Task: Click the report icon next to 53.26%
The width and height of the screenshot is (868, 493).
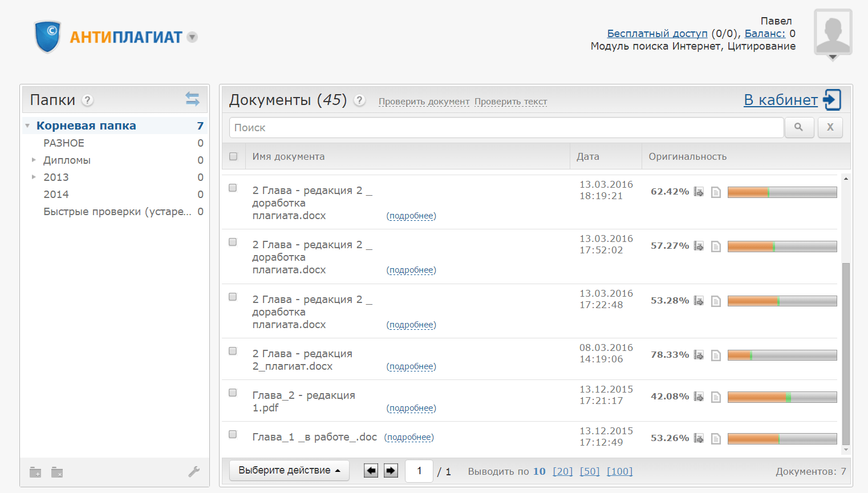Action: click(699, 438)
